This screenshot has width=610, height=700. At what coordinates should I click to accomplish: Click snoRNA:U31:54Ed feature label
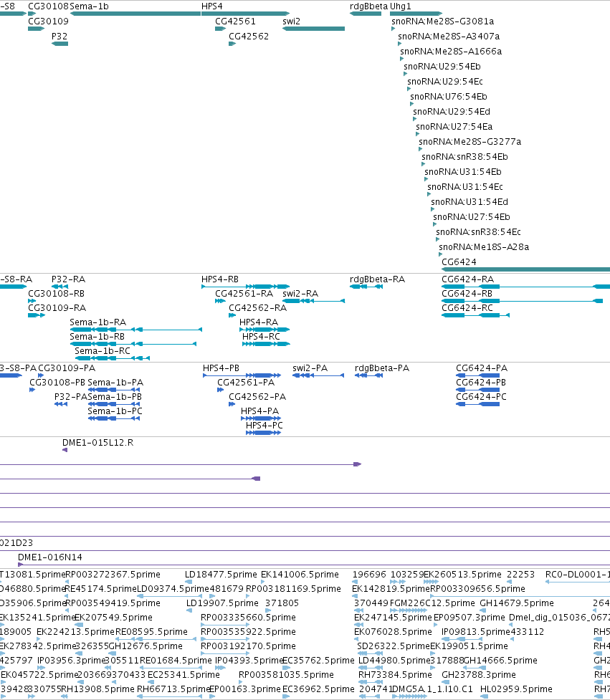[470, 202]
